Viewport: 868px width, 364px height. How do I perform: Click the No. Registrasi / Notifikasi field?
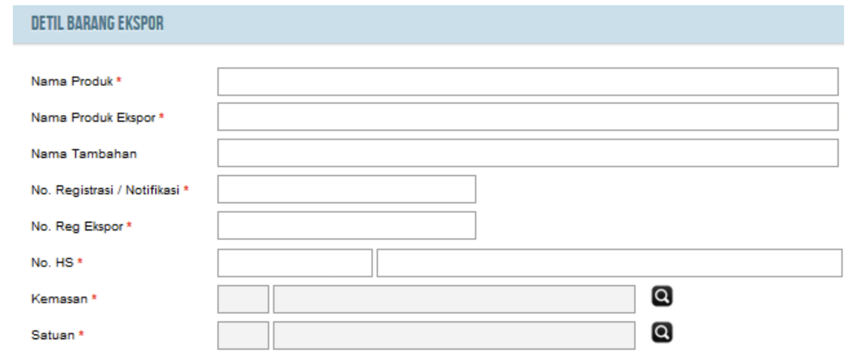346,189
